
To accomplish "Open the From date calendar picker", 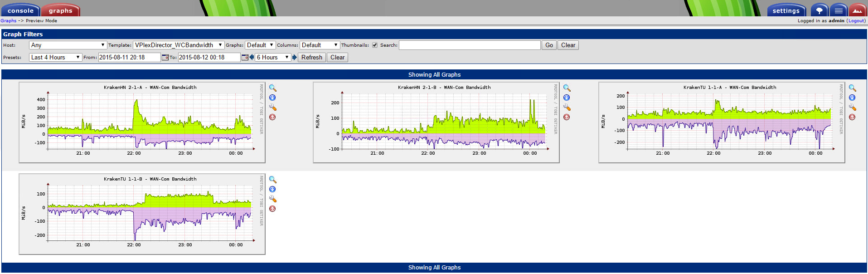I will [x=165, y=58].
